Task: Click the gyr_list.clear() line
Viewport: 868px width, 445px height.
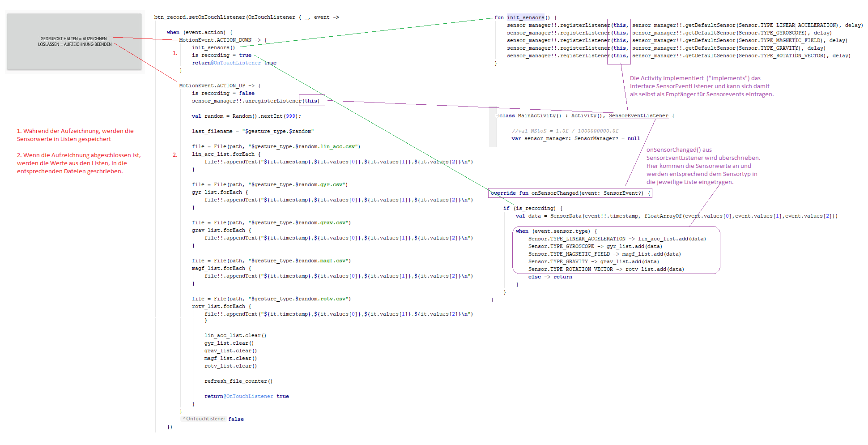Action: coord(229,343)
